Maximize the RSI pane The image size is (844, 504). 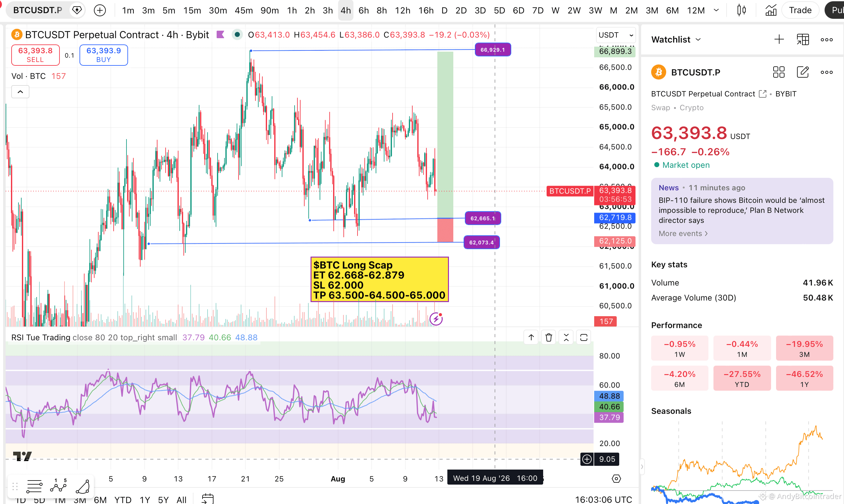coord(584,337)
